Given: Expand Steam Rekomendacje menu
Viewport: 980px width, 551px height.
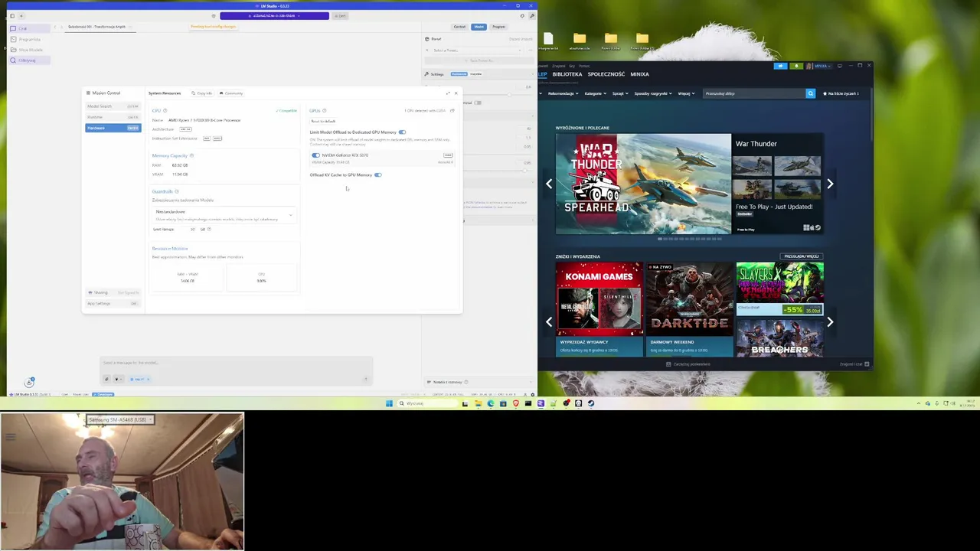Looking at the screenshot, I should pyautogui.click(x=563, y=93).
